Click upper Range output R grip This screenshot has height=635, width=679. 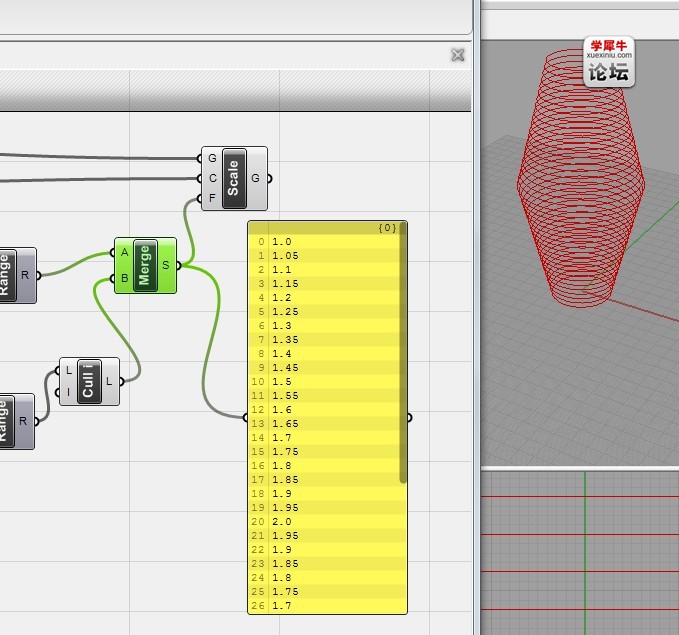(39, 275)
